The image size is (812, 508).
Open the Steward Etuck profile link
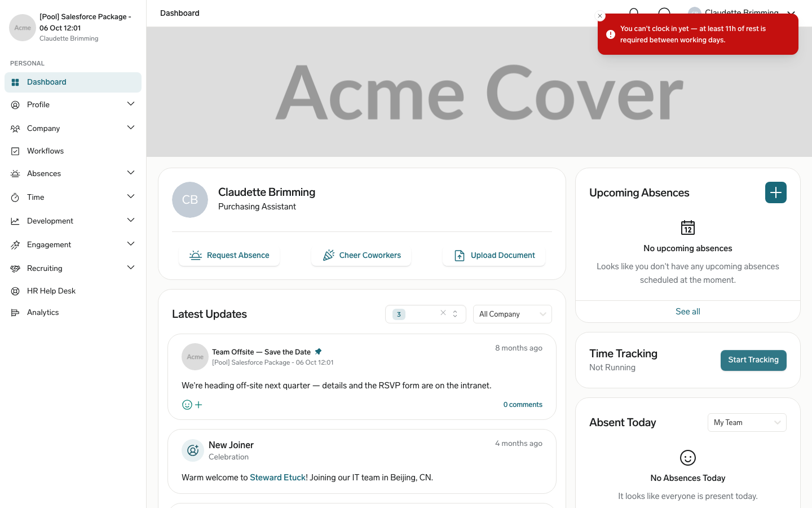click(x=277, y=478)
